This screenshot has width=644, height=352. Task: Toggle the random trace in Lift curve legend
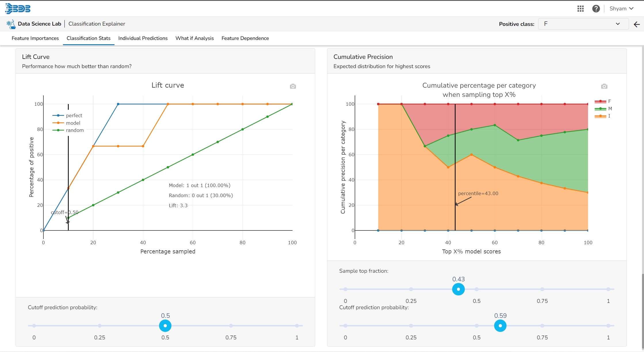68,130
